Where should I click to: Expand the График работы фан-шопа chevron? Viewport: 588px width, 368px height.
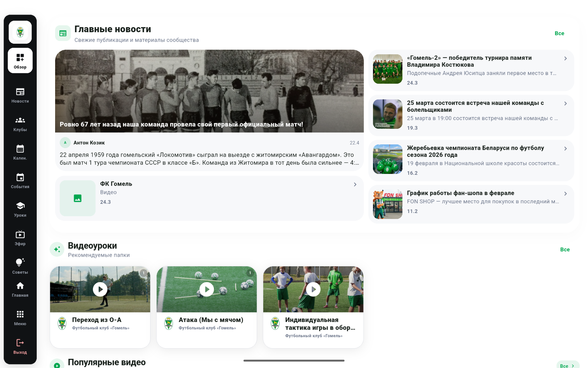(x=565, y=194)
